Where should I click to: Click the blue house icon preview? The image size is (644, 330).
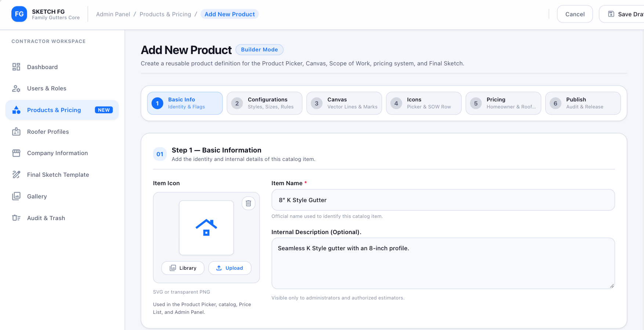(206, 227)
